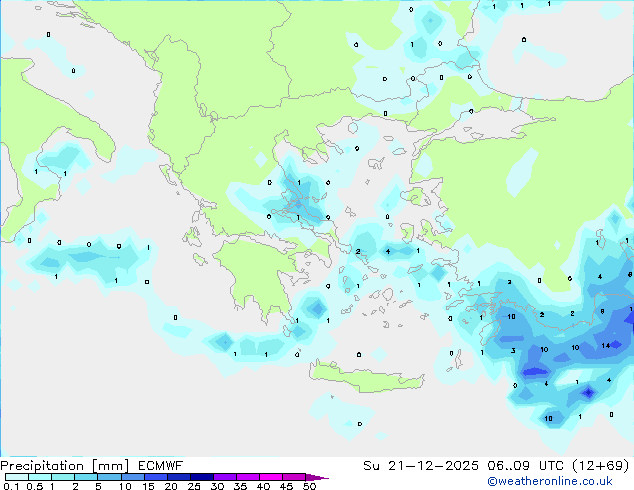Click the '14' precipitation value on the map
The height and width of the screenshot is (490, 634).
(x=605, y=346)
